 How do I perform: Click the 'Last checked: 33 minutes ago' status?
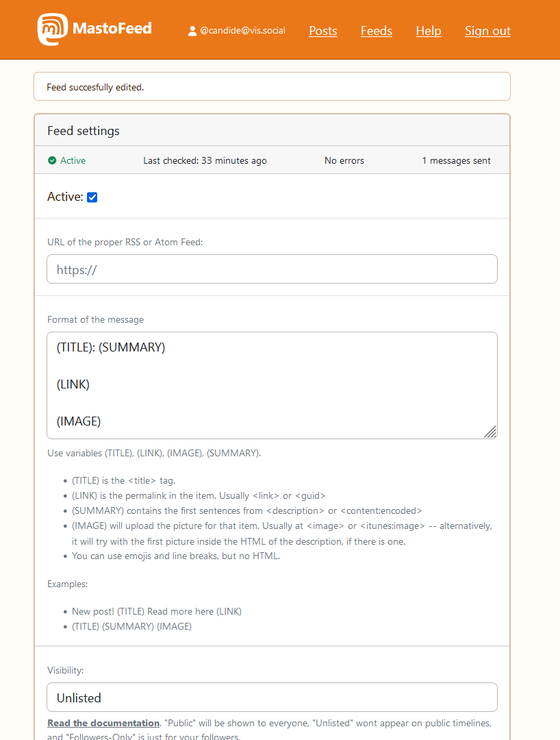click(x=205, y=161)
